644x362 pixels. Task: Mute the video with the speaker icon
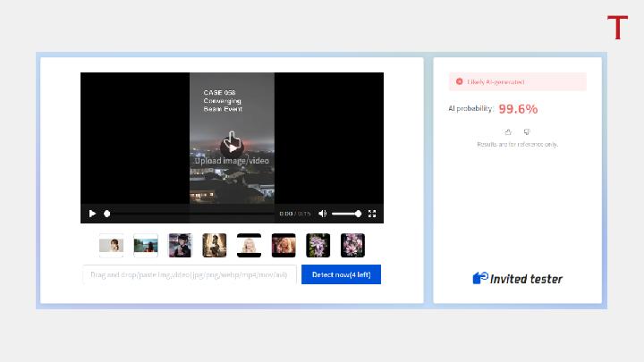pos(323,214)
